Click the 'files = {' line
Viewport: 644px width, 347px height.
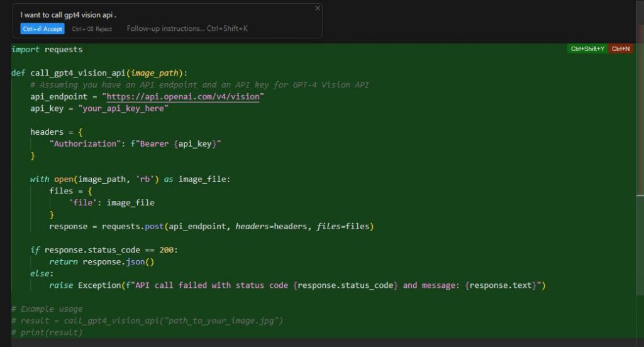pos(70,191)
